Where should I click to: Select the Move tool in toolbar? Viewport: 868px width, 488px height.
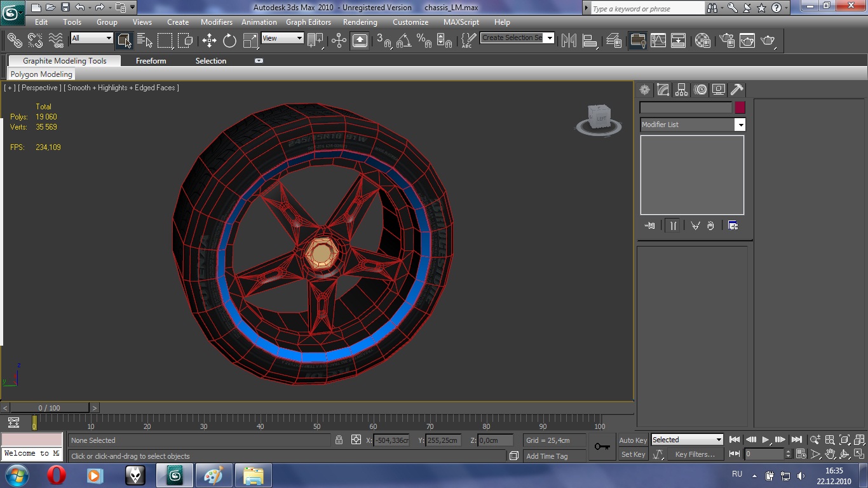click(x=209, y=41)
